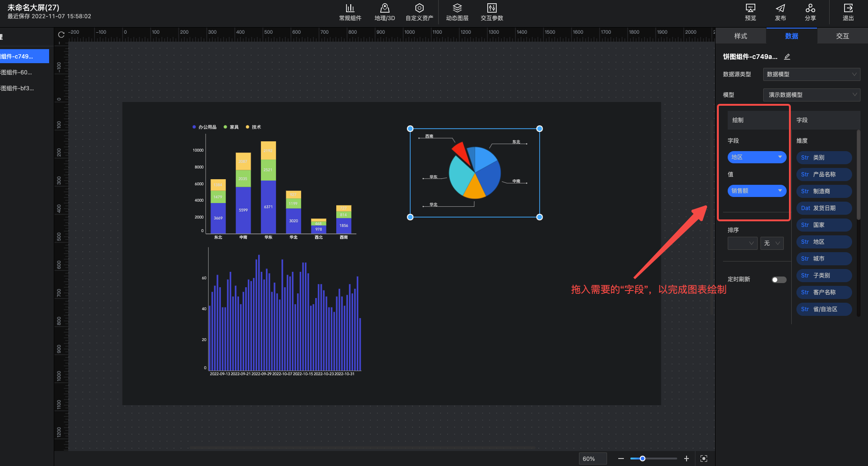
Task: Open the 地区 field dropdown arrow
Action: 780,157
